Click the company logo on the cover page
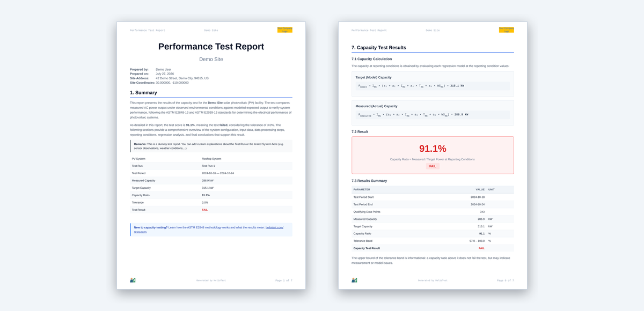644x311 pixels. point(284,30)
